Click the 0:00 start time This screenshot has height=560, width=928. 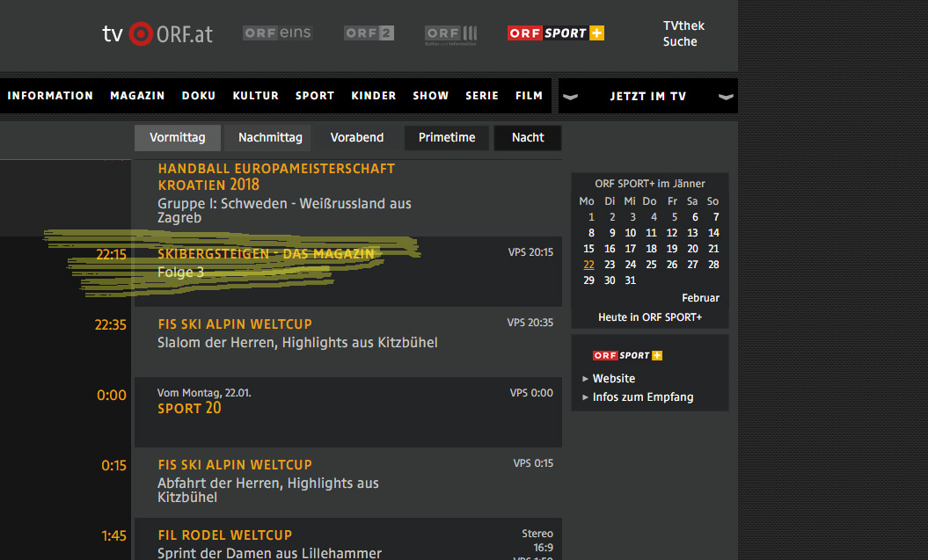coord(112,395)
